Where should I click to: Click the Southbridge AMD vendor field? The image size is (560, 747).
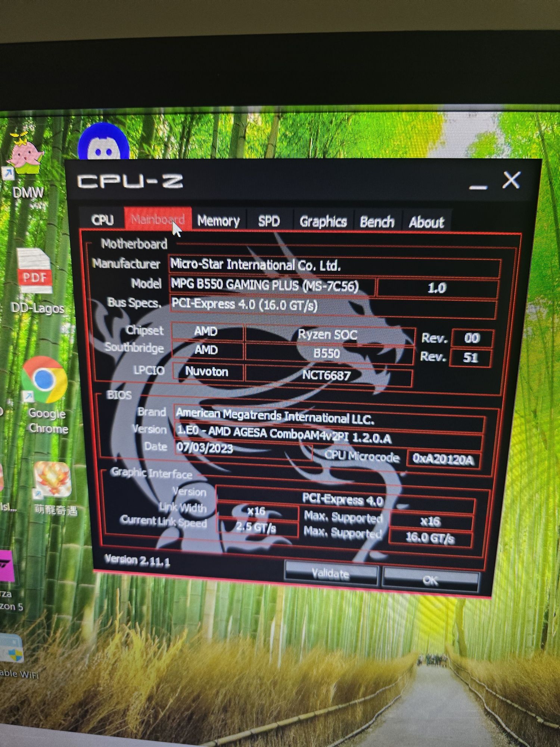point(207,350)
